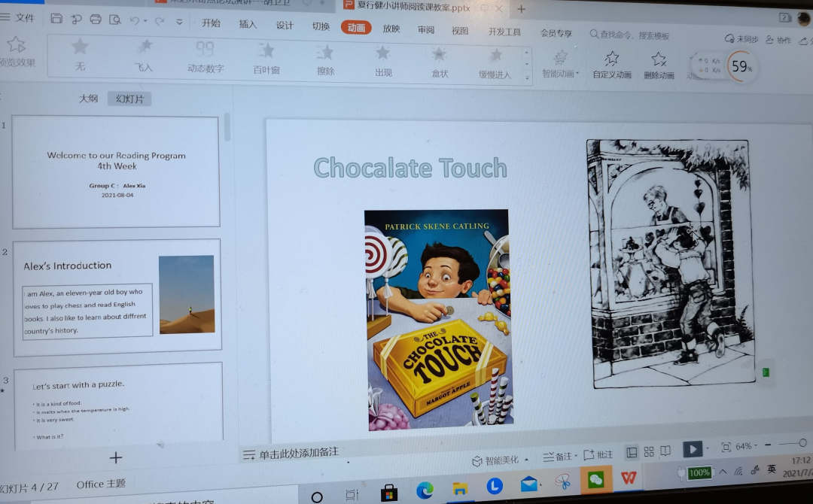Switch to the 设计 Design tab
Viewport: 813px width, 504px height.
coord(285,26)
